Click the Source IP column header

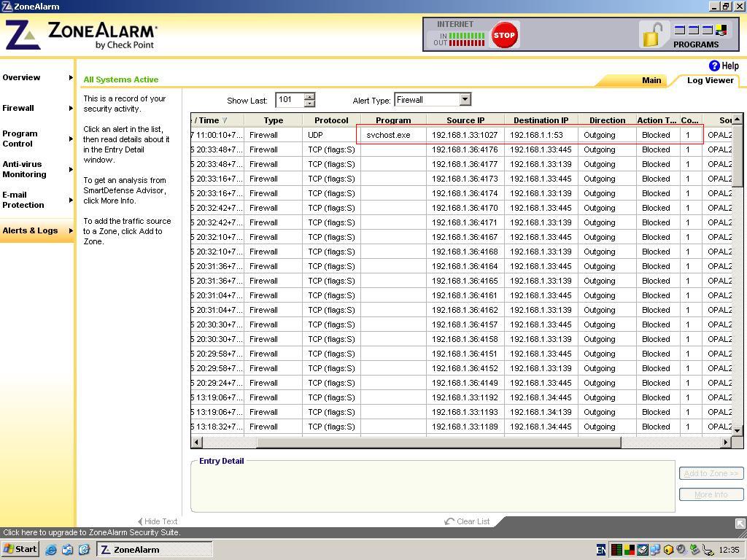(x=465, y=120)
